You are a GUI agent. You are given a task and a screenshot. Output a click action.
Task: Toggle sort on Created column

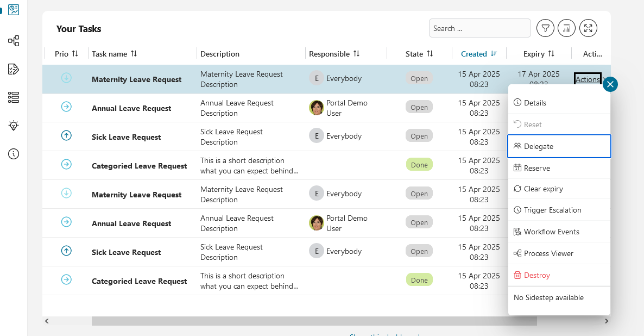[494, 54]
